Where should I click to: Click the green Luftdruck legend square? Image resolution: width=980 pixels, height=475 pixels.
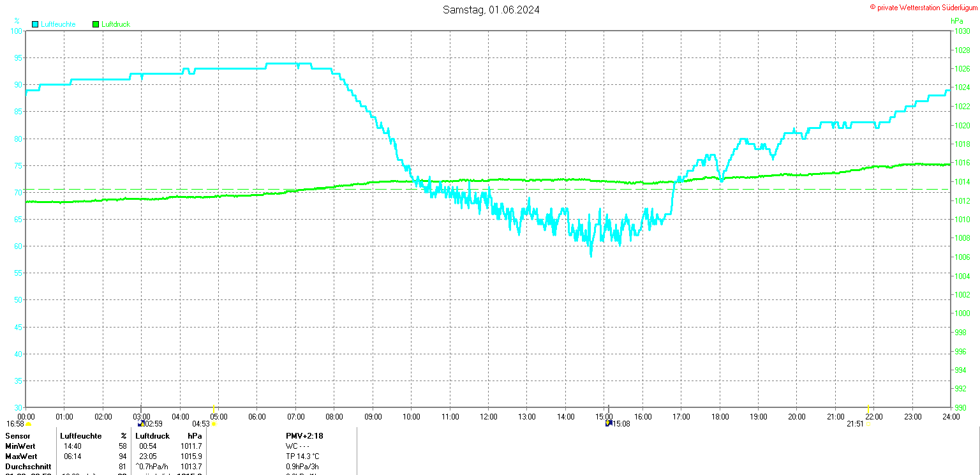pos(96,24)
